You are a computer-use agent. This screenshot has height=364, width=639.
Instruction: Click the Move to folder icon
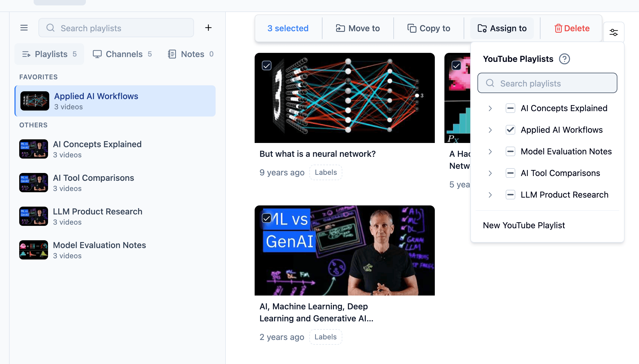click(340, 28)
